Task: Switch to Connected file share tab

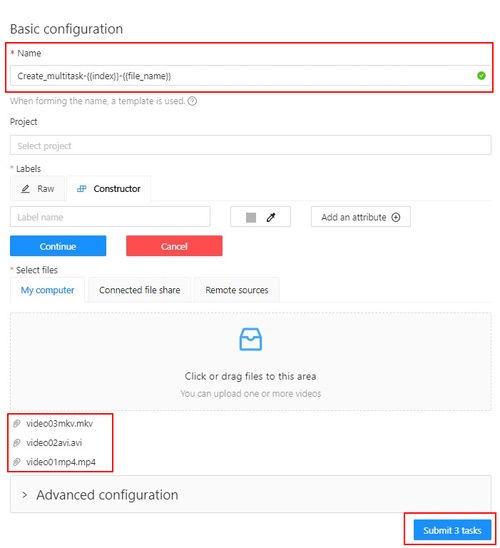Action: tap(139, 290)
